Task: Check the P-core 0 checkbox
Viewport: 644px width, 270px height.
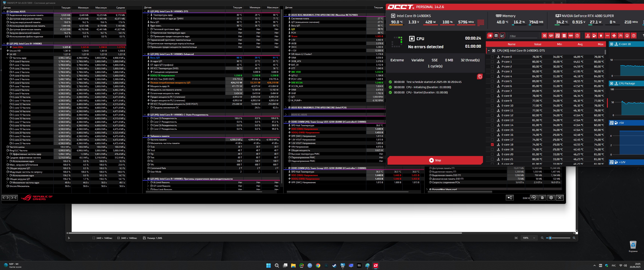Action: pos(492,57)
